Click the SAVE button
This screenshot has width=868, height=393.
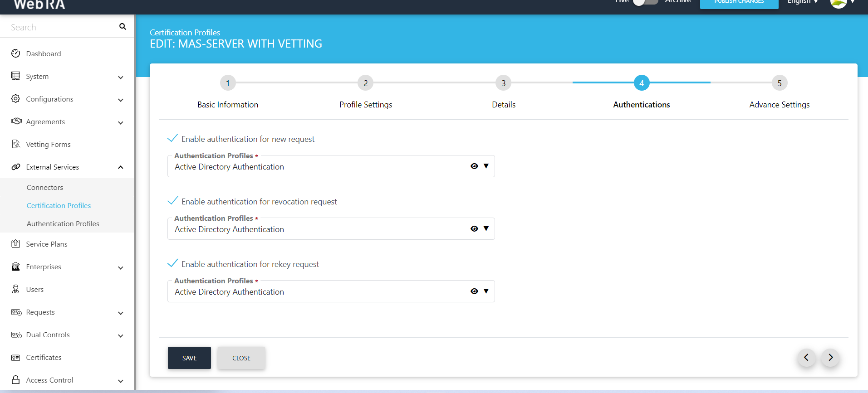click(189, 358)
